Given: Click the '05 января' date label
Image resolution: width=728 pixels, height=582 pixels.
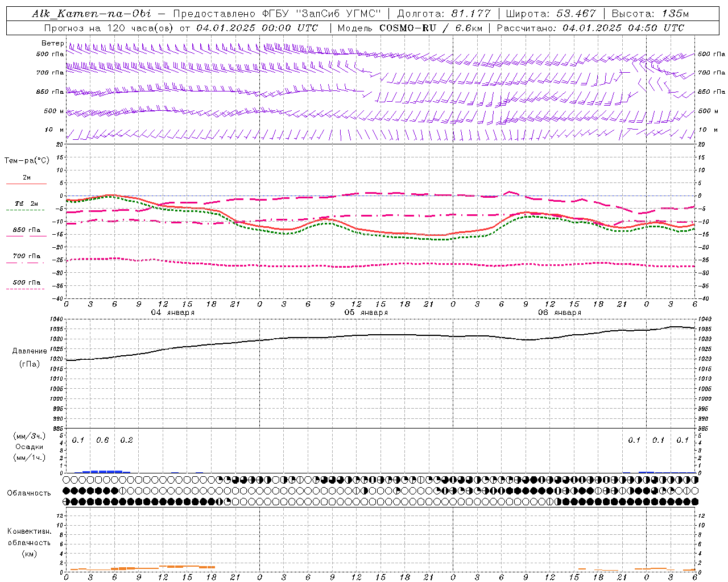Looking at the screenshot, I should tap(366, 312).
